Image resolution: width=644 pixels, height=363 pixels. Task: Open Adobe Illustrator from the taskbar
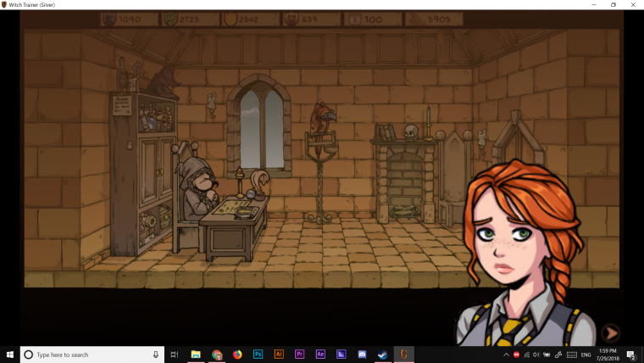click(279, 355)
